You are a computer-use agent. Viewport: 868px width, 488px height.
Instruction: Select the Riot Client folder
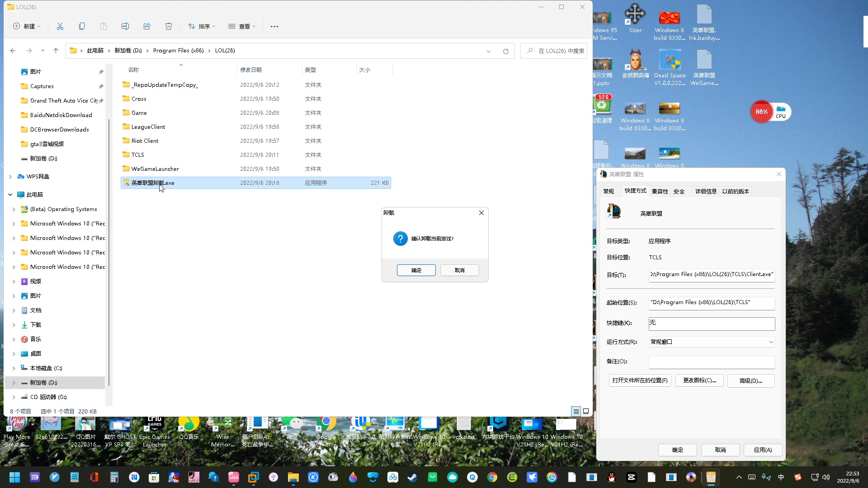coord(256,141)
